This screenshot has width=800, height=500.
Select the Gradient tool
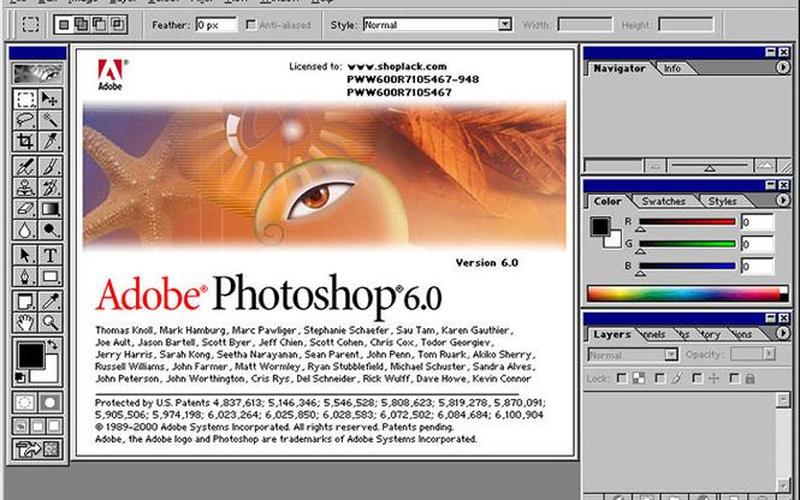(50, 209)
